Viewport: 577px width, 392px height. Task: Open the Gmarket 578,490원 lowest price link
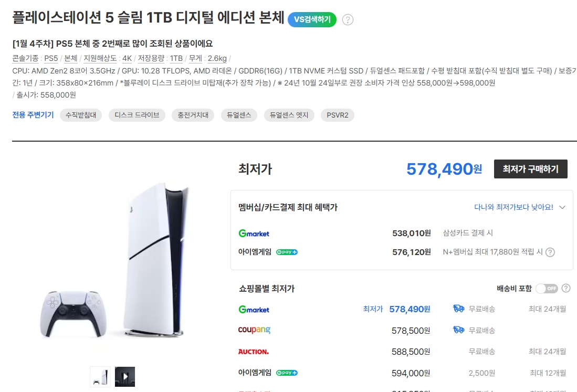point(410,309)
